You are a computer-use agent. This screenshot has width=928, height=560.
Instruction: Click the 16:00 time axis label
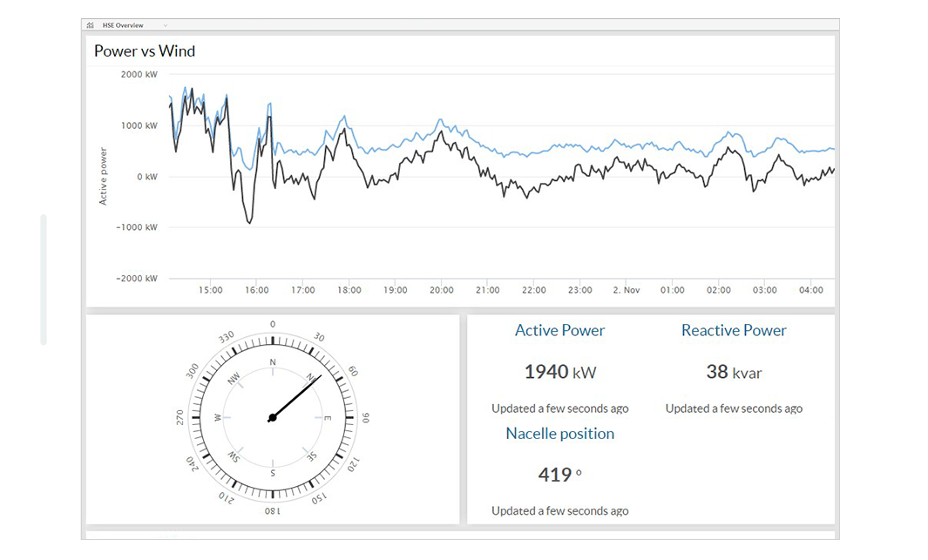pyautogui.click(x=257, y=290)
